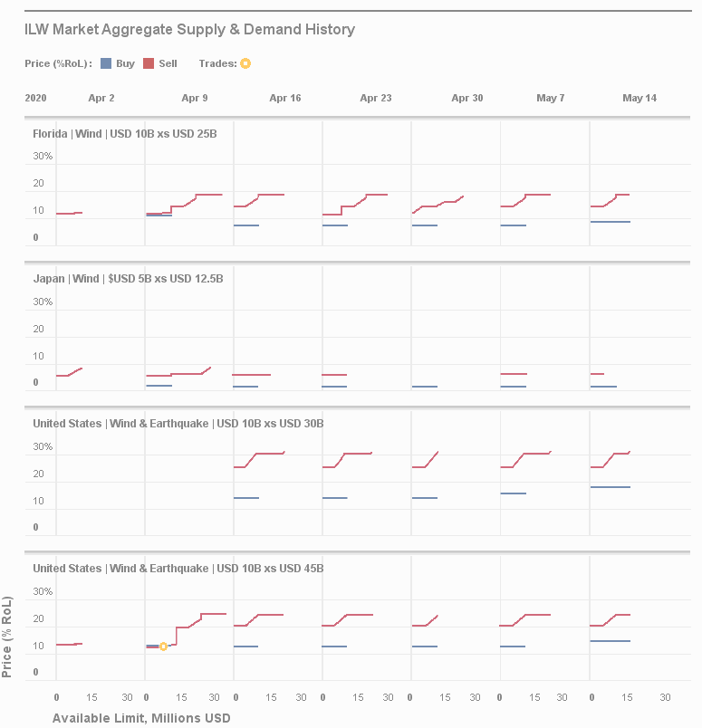Click the chart title ILW Market Aggregate Supply & Demand History
This screenshot has height=728, width=702.
coord(190,29)
